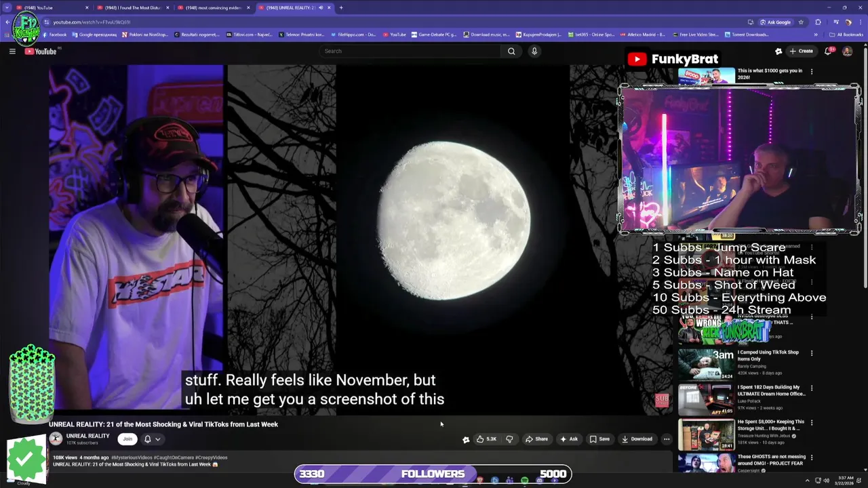This screenshot has height=488, width=868.
Task: Click the Join membership button
Action: pyautogui.click(x=127, y=439)
